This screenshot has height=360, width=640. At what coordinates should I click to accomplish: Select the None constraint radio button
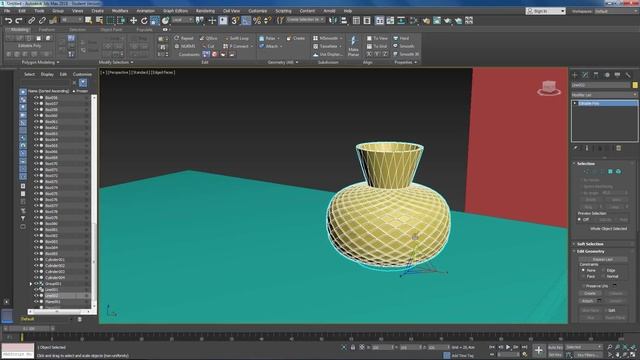click(583, 270)
